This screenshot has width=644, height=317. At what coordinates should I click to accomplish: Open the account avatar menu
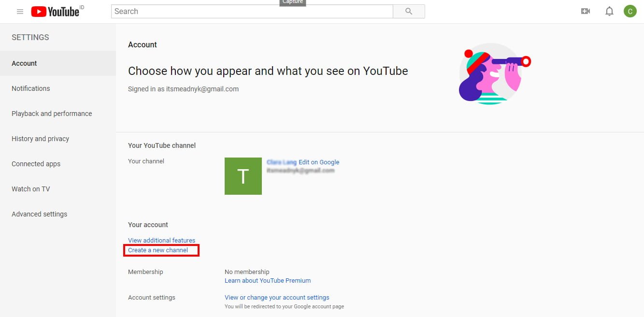coord(630,11)
